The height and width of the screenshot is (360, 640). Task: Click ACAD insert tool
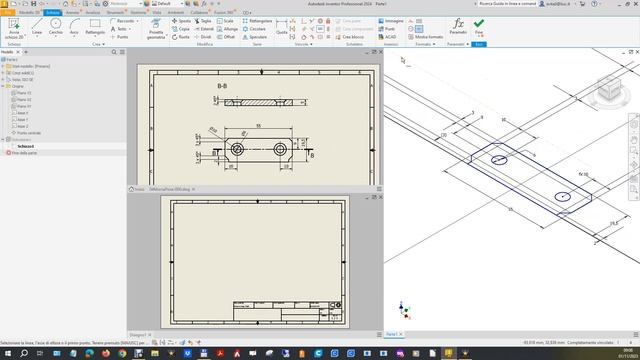387,37
